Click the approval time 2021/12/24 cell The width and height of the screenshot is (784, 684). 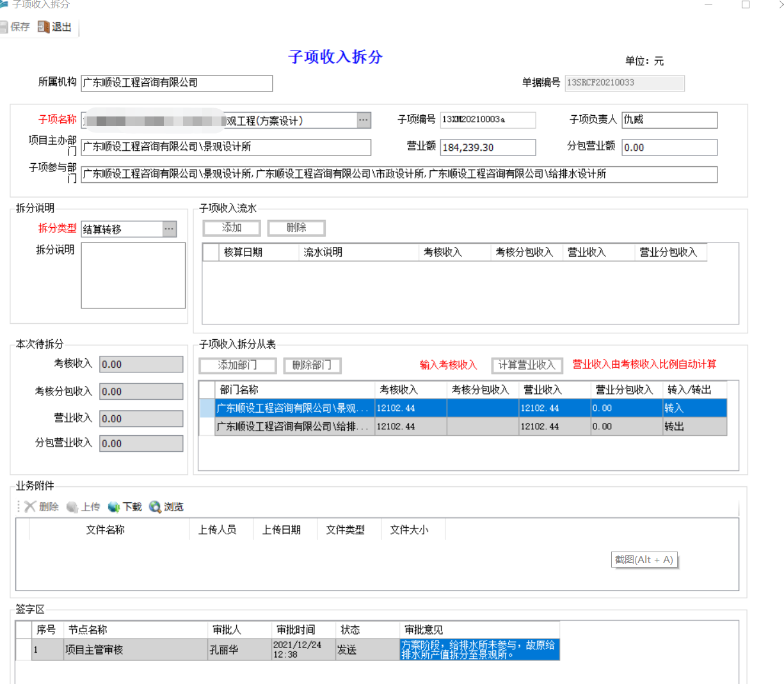(304, 649)
